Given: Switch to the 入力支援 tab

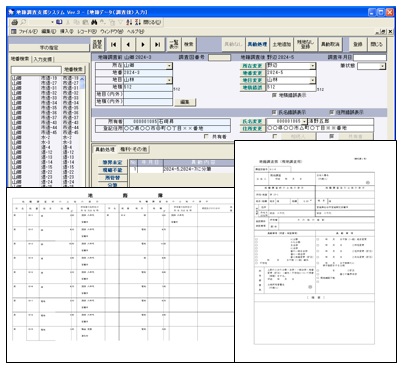Looking at the screenshot, I should coord(43,59).
